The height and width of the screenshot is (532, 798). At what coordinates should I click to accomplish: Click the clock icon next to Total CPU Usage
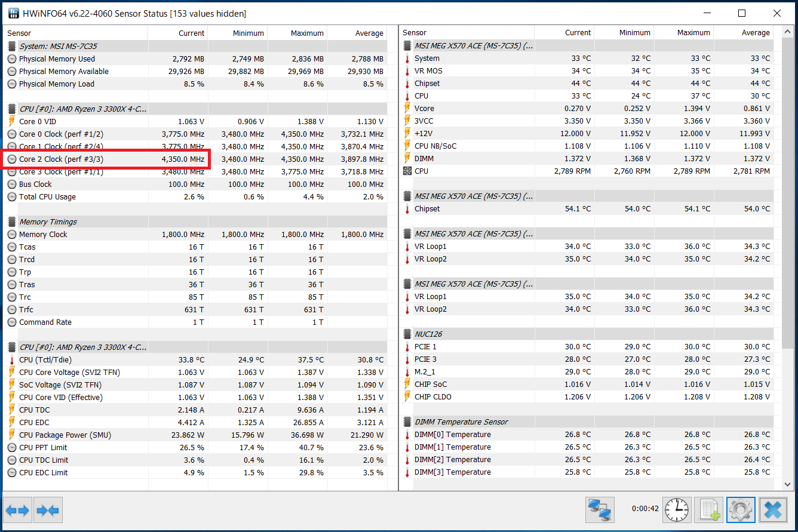pos(12,197)
